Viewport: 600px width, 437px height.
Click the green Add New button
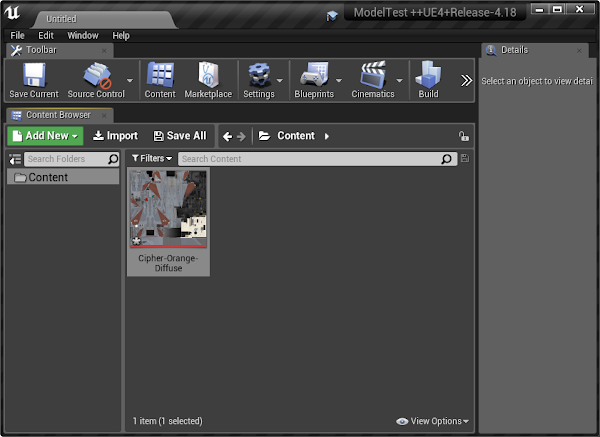point(45,136)
